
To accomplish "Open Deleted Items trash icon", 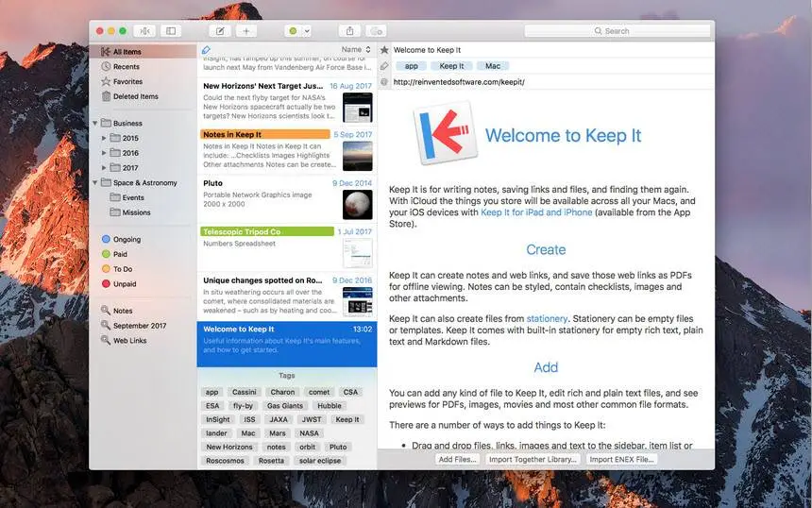I will point(106,96).
